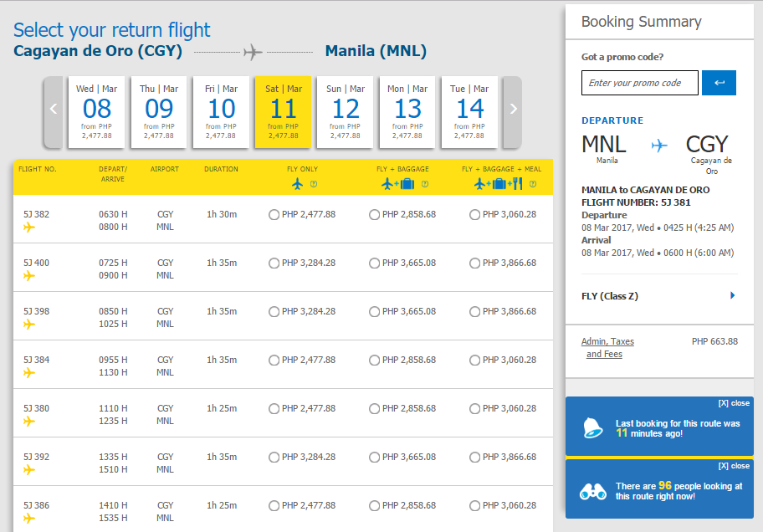Click the blue arrow to submit promo code
The height and width of the screenshot is (532, 763).
719,83
